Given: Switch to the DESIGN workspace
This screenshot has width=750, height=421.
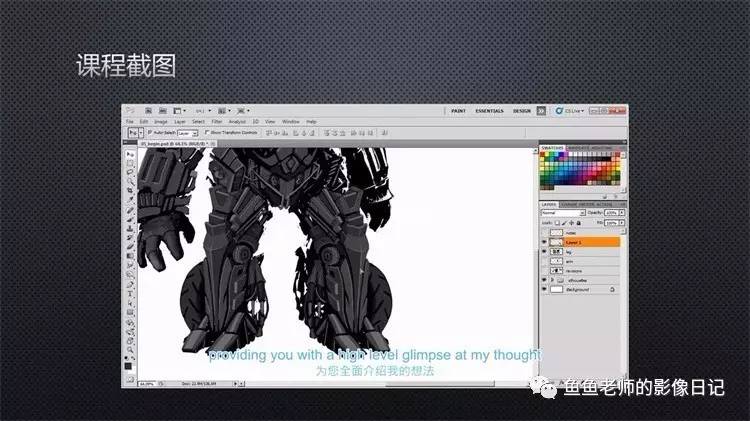Looking at the screenshot, I should point(522,111).
